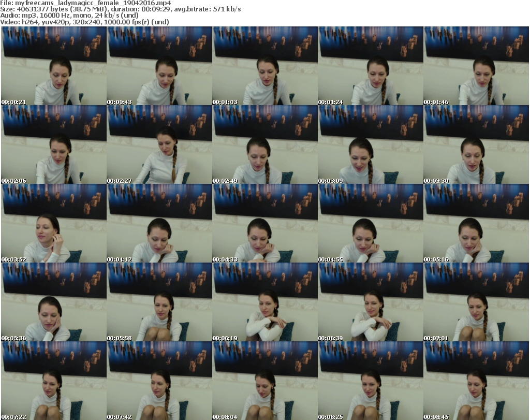Select the thumbnail frame stamped 00:08:45

476,381
